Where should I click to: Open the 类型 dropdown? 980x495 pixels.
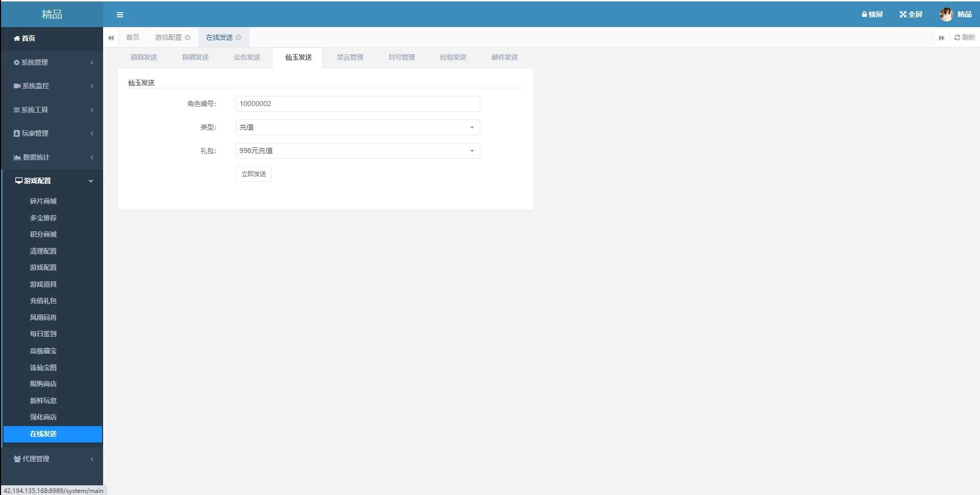coord(357,127)
